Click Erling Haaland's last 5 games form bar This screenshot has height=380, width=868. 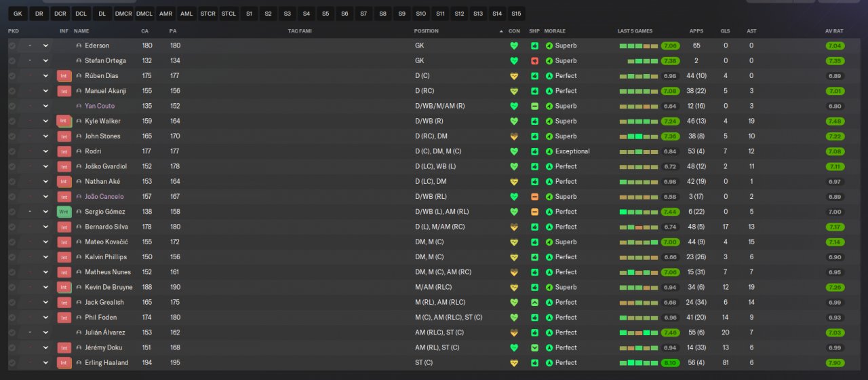point(638,363)
